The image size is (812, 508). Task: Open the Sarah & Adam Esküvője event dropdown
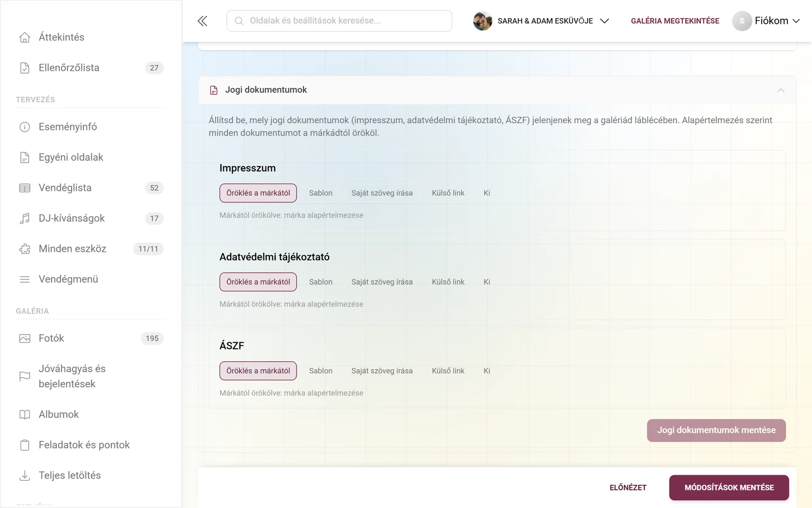tap(541, 21)
